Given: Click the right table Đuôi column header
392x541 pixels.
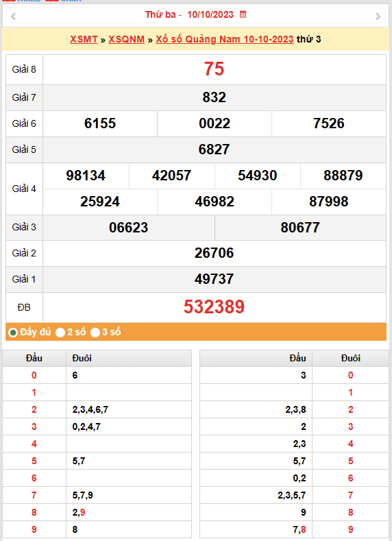Looking at the screenshot, I should 351,358.
